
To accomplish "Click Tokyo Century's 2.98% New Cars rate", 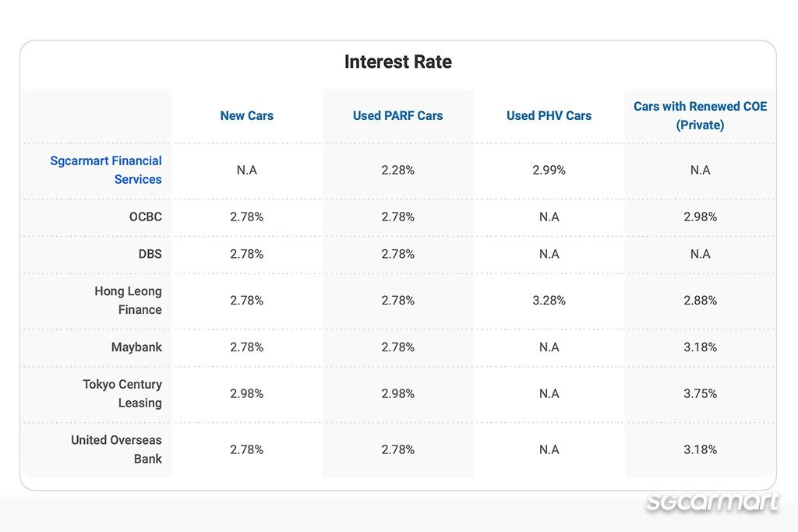I will [x=247, y=393].
